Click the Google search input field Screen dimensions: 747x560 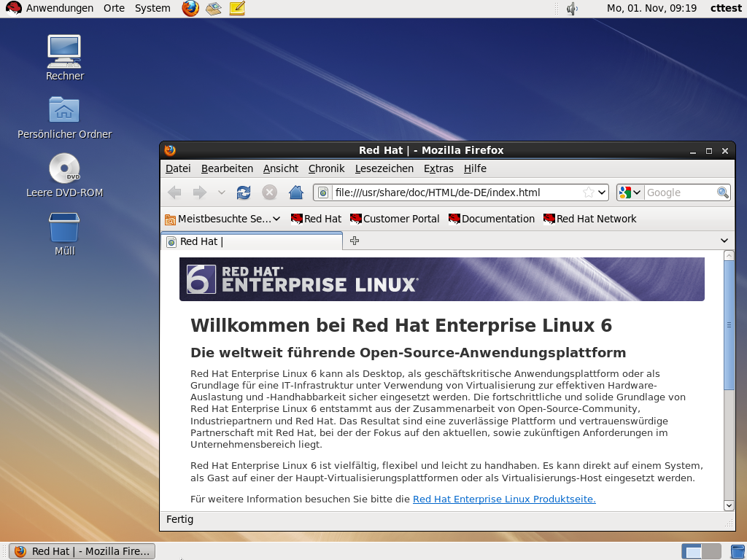(x=681, y=192)
